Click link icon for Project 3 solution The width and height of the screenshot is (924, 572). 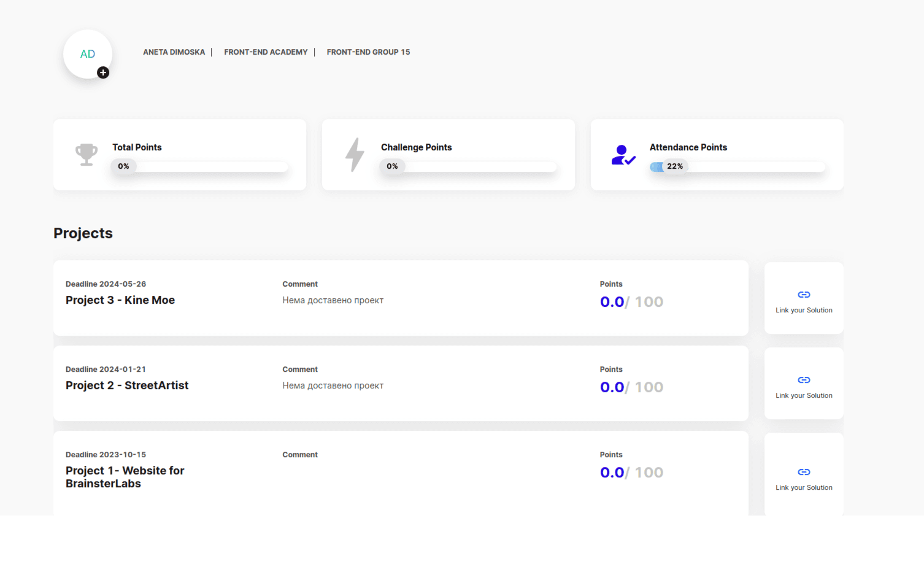coord(804,295)
